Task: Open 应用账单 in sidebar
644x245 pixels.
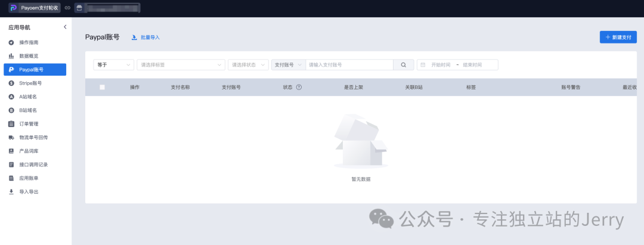Action: tap(35, 178)
